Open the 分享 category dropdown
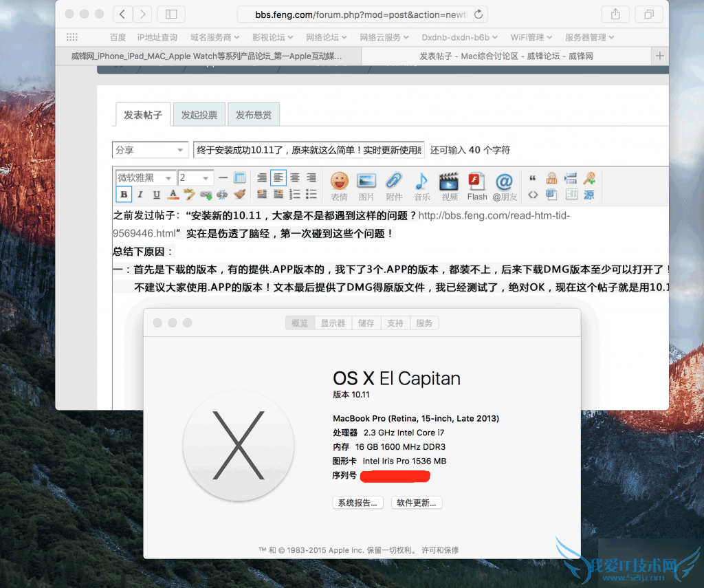 (x=150, y=149)
